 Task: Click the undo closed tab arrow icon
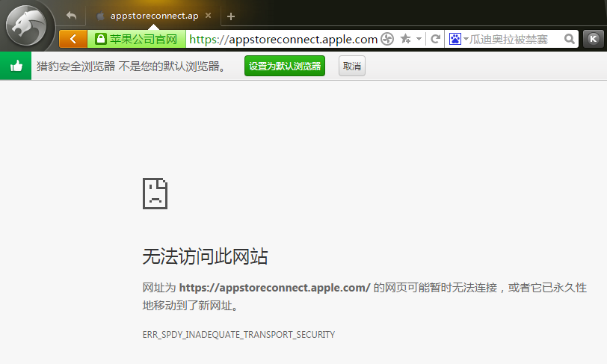(71, 16)
